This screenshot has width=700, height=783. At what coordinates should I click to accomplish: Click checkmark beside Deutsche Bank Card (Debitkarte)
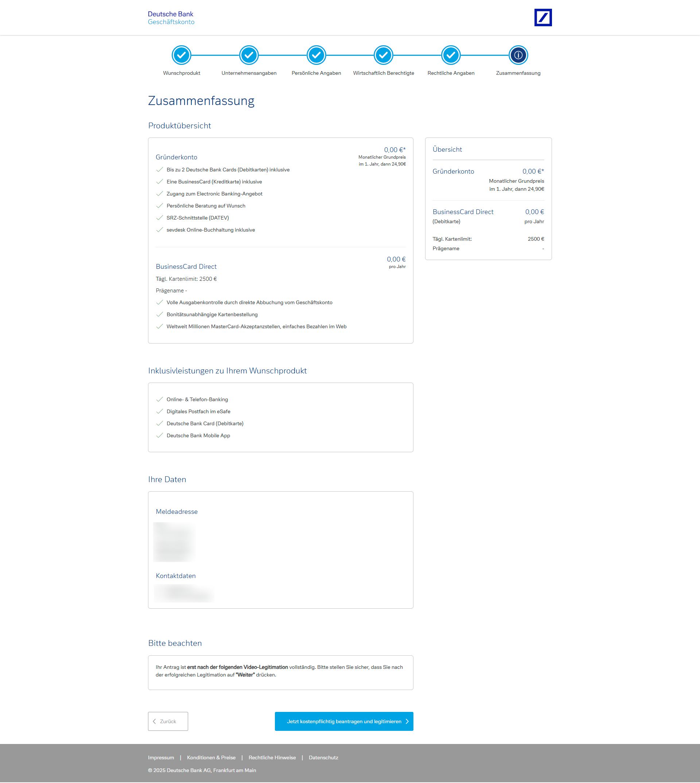pos(160,423)
